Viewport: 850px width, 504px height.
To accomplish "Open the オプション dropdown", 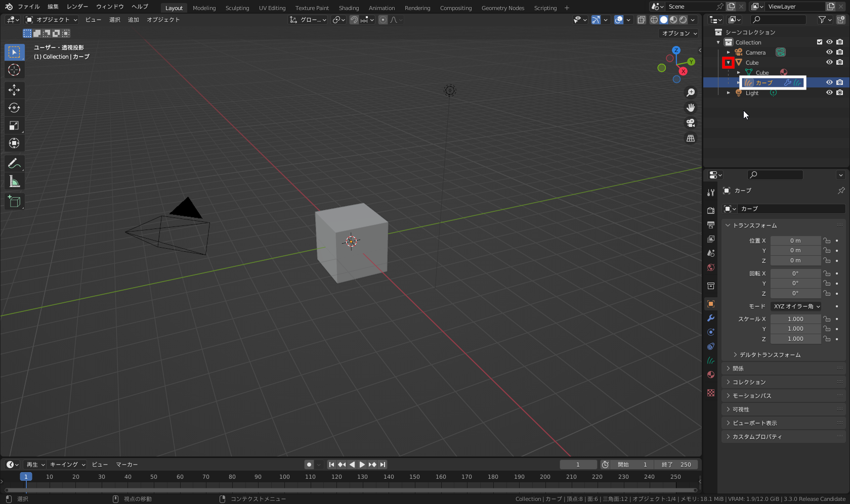I will [x=679, y=33].
